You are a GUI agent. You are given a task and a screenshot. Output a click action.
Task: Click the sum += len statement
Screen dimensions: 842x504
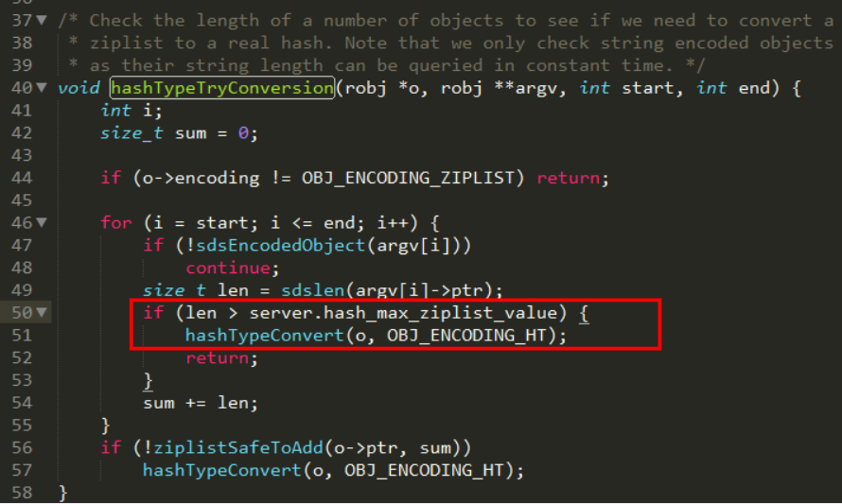(x=201, y=403)
